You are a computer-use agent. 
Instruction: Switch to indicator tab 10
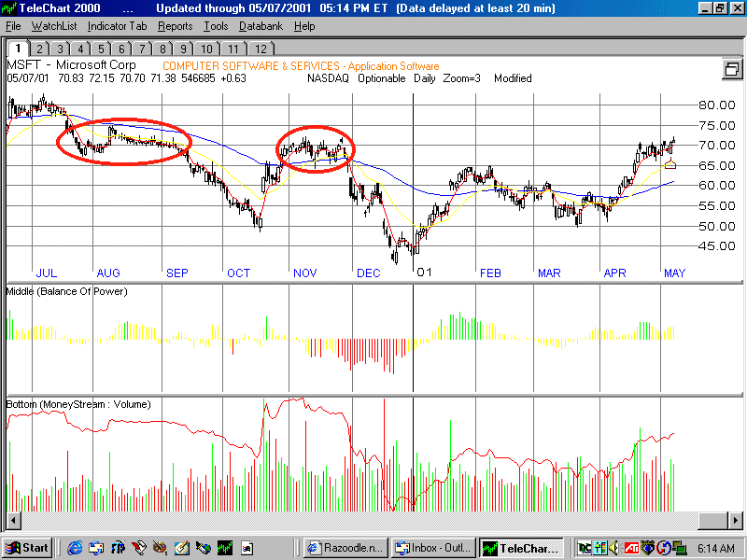click(206, 49)
